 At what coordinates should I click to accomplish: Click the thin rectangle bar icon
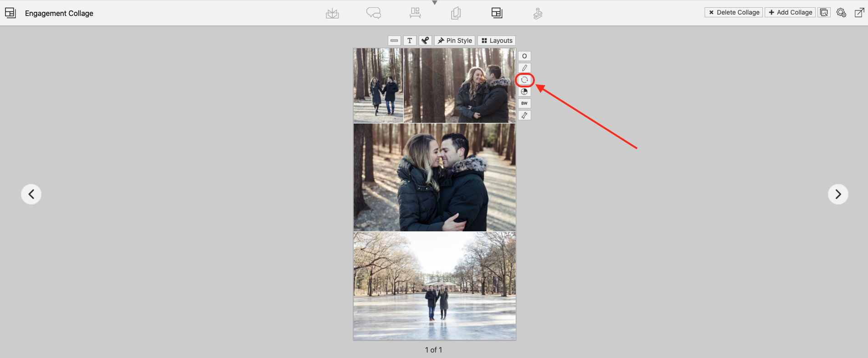(x=394, y=41)
